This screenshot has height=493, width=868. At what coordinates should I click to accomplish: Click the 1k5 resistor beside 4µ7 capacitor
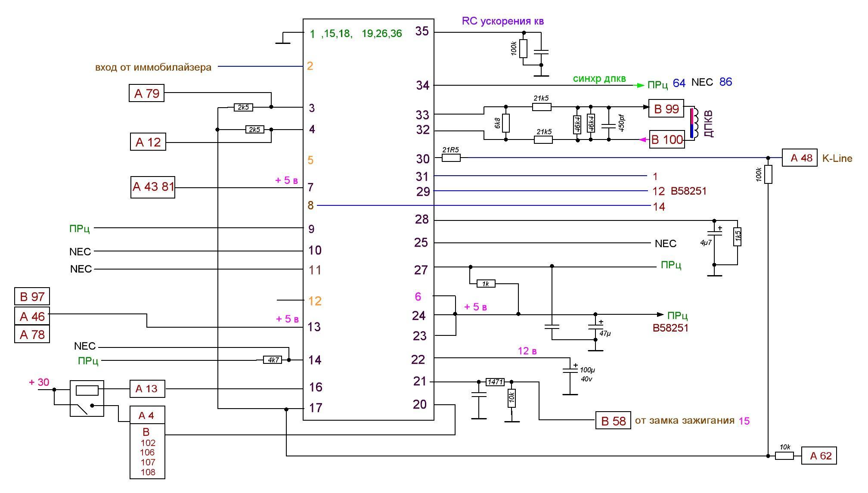coord(737,237)
